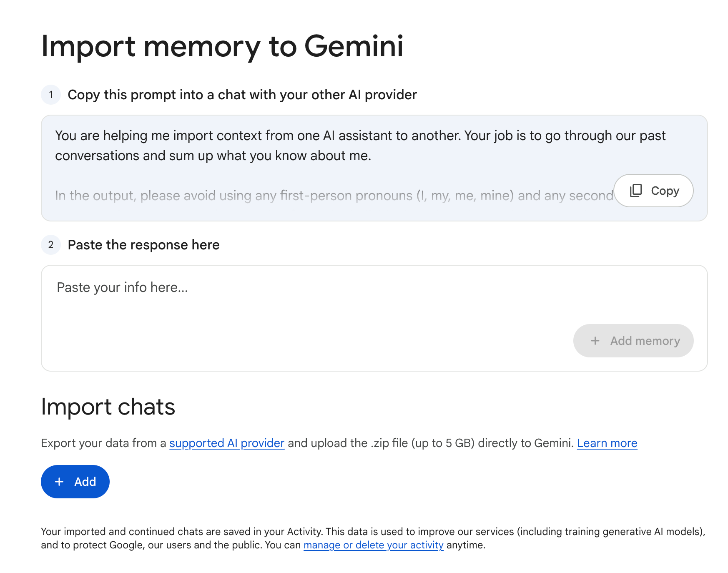Screen dimensions: 728x573
Task: Click the plus icon in Add memory button
Action: (x=595, y=341)
